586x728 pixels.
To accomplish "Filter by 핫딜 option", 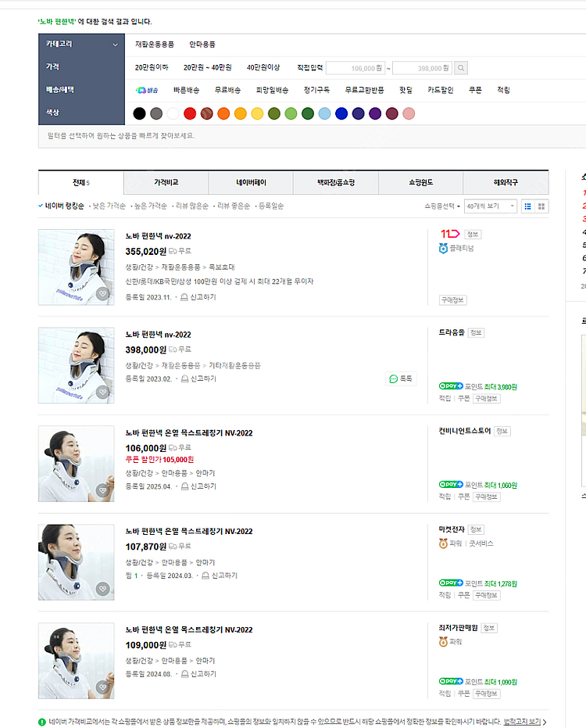I will click(406, 90).
